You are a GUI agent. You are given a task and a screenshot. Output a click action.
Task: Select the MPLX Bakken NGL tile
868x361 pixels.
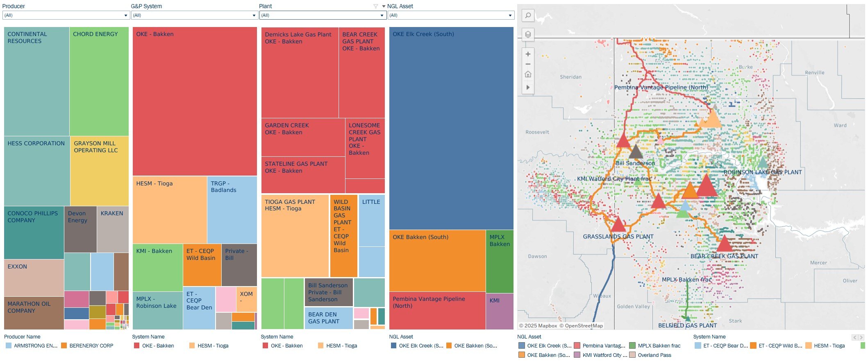pos(500,262)
